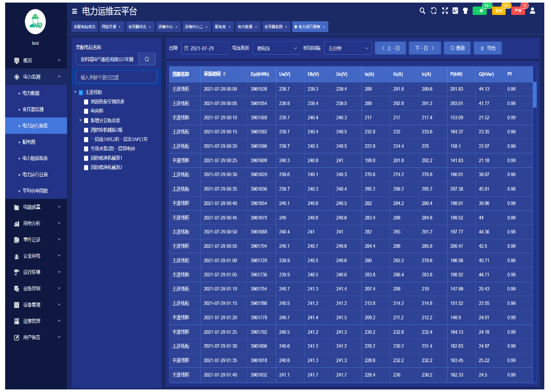Image resolution: width=551 pixels, height=392 pixels.
Task: Check the 电容柜 checkbox in the tree
Action: 86,111
